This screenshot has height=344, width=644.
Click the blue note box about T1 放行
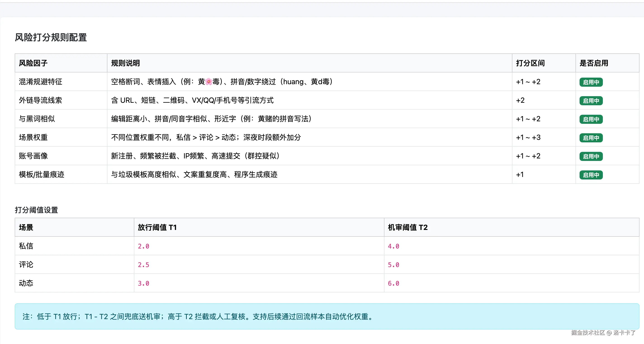pyautogui.click(x=327, y=316)
